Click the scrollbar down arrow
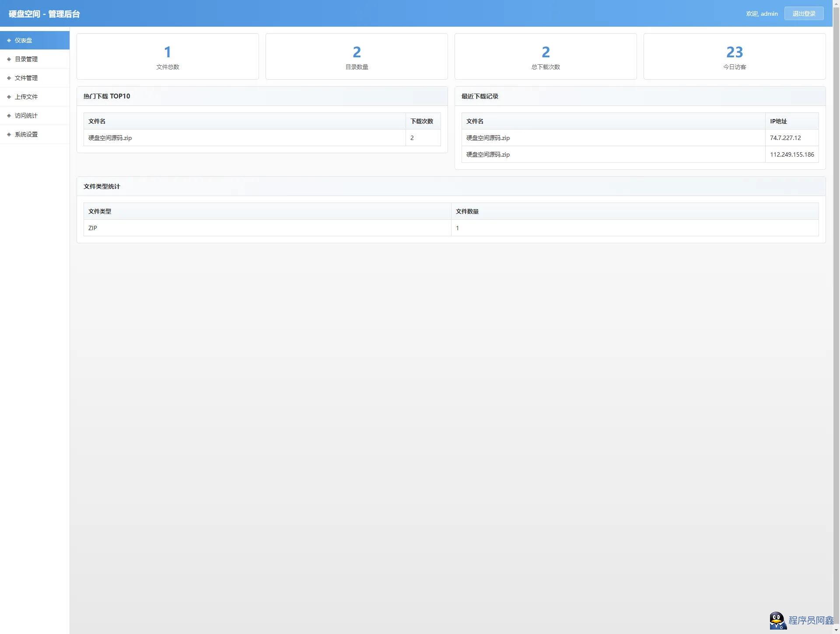Screen dimensions: 840x634 [x=836, y=630]
